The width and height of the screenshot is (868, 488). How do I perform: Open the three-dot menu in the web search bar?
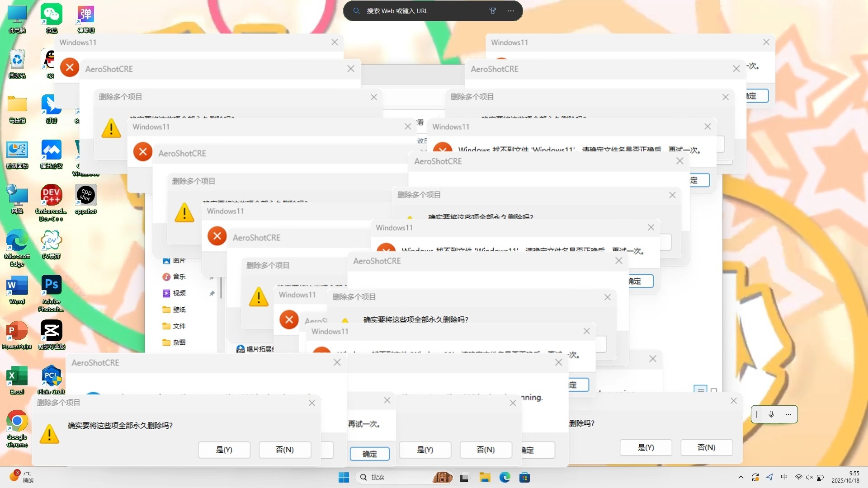(511, 11)
